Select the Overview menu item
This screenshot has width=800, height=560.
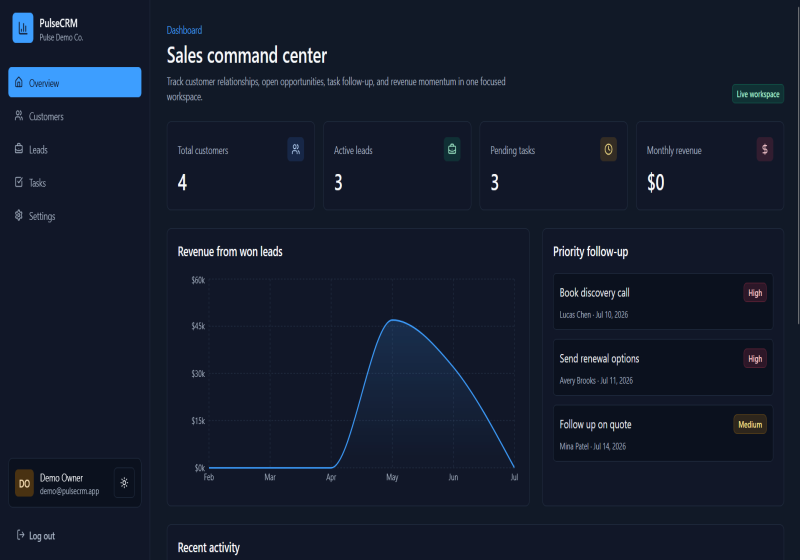tap(74, 82)
